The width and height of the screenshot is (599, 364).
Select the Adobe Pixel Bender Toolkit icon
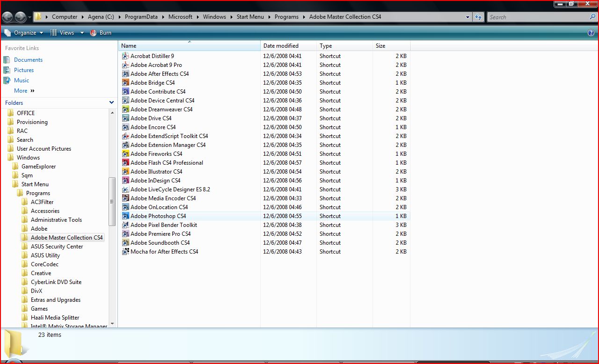click(125, 225)
